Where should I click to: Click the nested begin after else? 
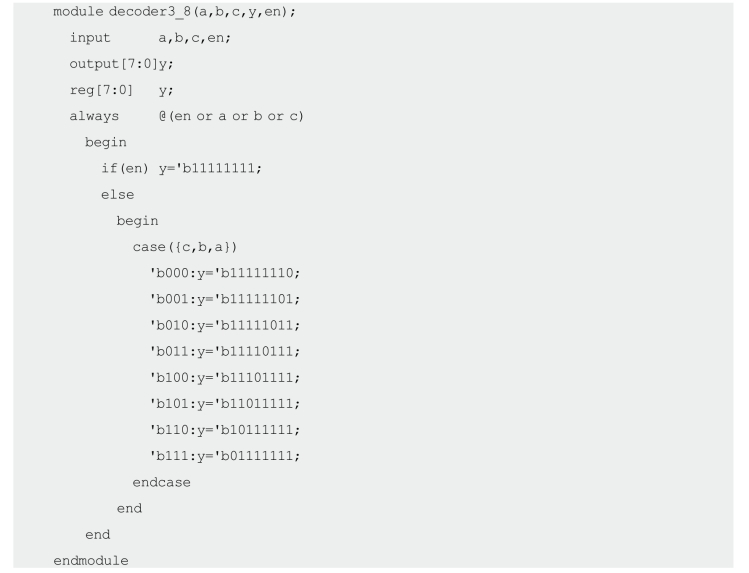click(137, 221)
